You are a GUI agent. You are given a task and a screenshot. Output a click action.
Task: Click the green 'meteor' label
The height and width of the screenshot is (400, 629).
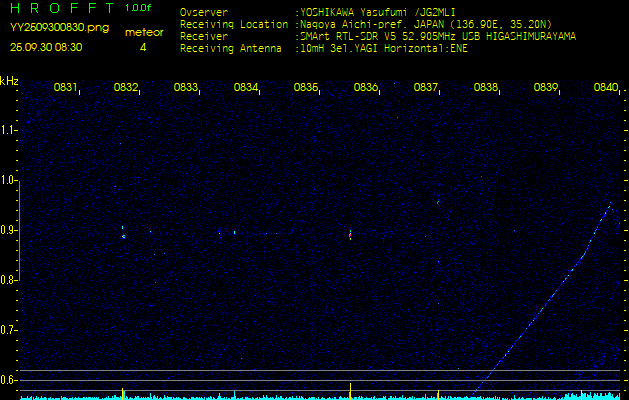[x=144, y=33]
